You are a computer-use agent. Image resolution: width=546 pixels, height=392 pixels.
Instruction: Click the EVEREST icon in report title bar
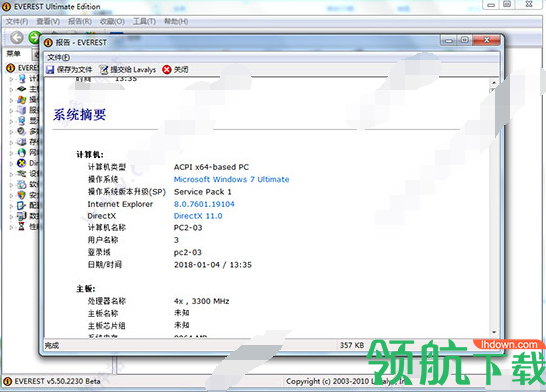click(48, 42)
